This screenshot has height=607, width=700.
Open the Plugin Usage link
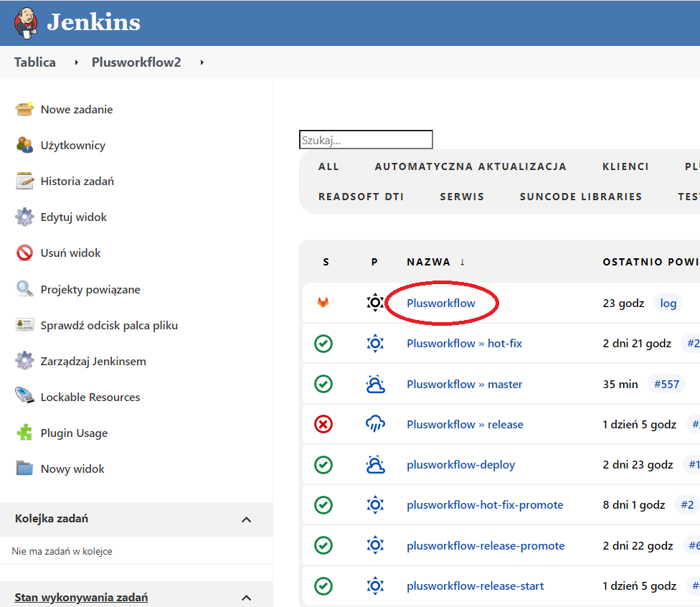click(x=74, y=433)
